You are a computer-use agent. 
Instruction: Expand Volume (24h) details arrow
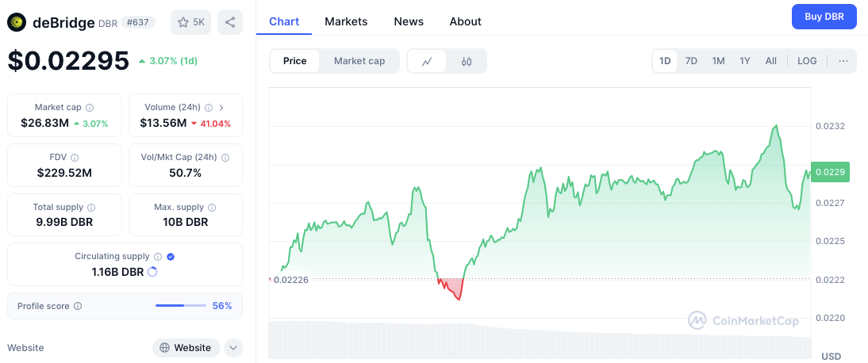point(221,107)
